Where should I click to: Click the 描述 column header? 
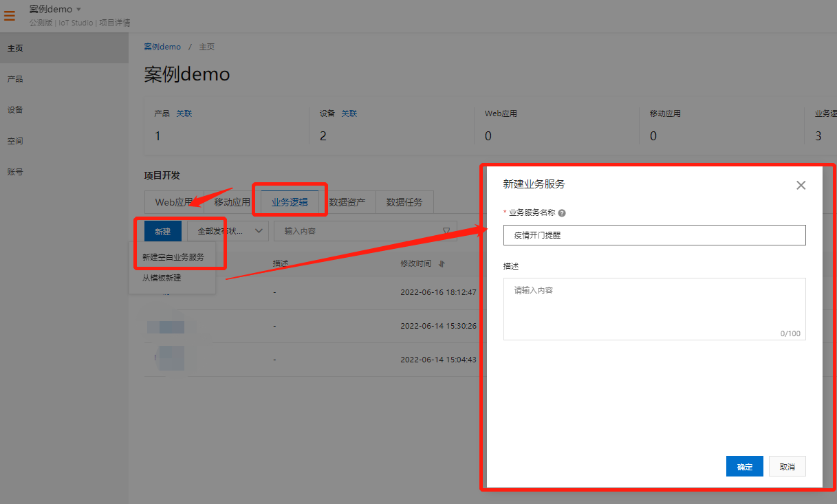281,263
